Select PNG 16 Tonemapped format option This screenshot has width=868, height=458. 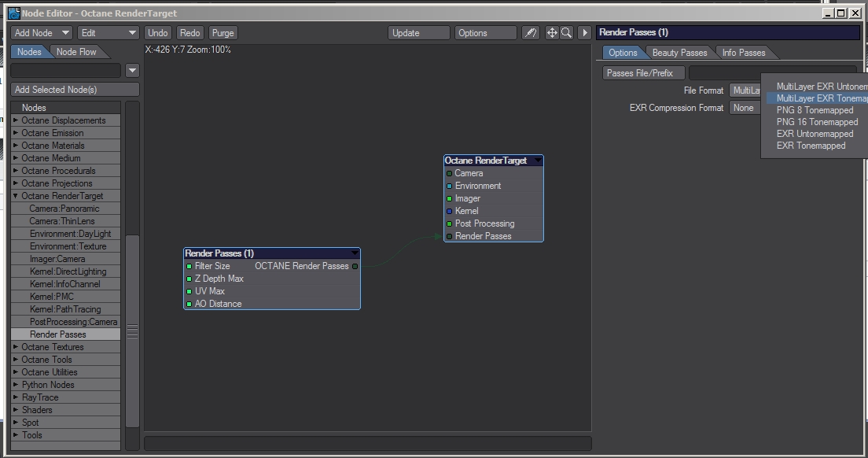817,122
